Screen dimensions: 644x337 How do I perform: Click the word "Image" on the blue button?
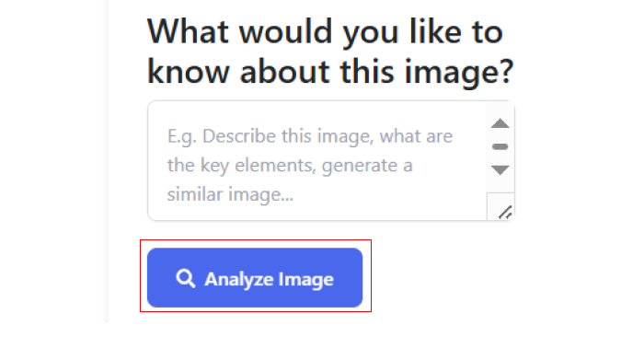pyautogui.click(x=306, y=280)
